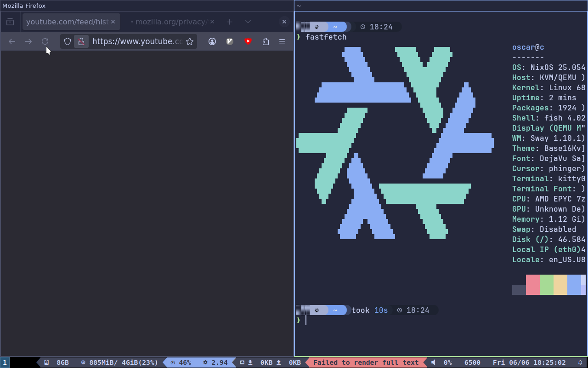Image resolution: width=588 pixels, height=368 pixels.
Task: Select sway workspace 1 in bar
Action: click(x=5, y=362)
